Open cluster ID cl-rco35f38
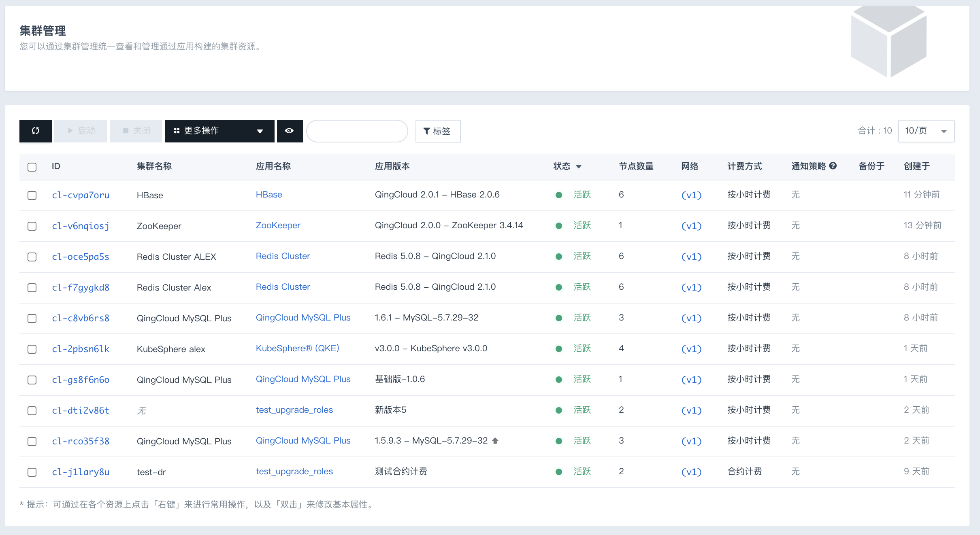Viewport: 980px width, 535px height. (x=81, y=441)
